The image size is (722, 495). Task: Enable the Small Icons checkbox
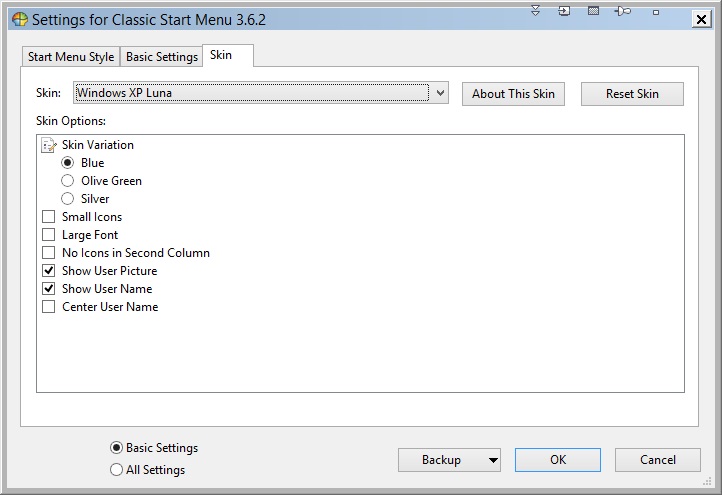click(x=48, y=216)
